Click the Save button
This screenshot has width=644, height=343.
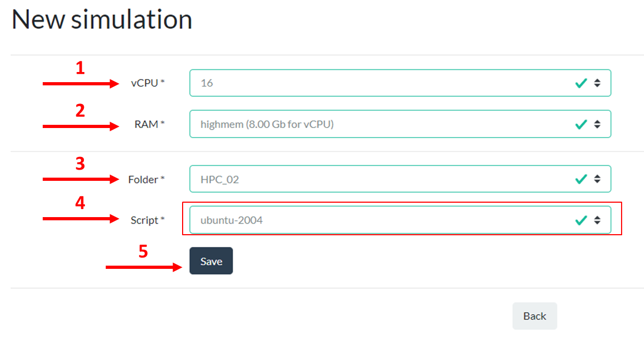tap(211, 261)
